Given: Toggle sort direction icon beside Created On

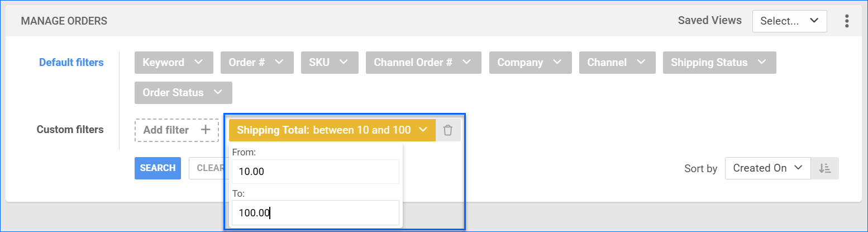Looking at the screenshot, I should coord(824,168).
